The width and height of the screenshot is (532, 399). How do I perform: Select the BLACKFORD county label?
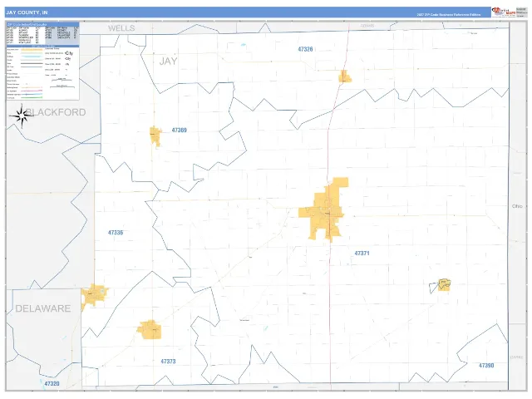[x=57, y=112]
